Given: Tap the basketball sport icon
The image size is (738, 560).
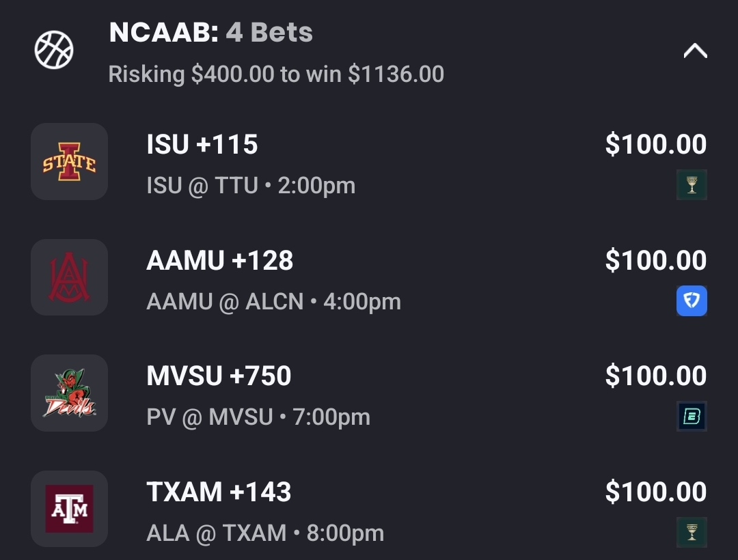Looking at the screenshot, I should (54, 50).
